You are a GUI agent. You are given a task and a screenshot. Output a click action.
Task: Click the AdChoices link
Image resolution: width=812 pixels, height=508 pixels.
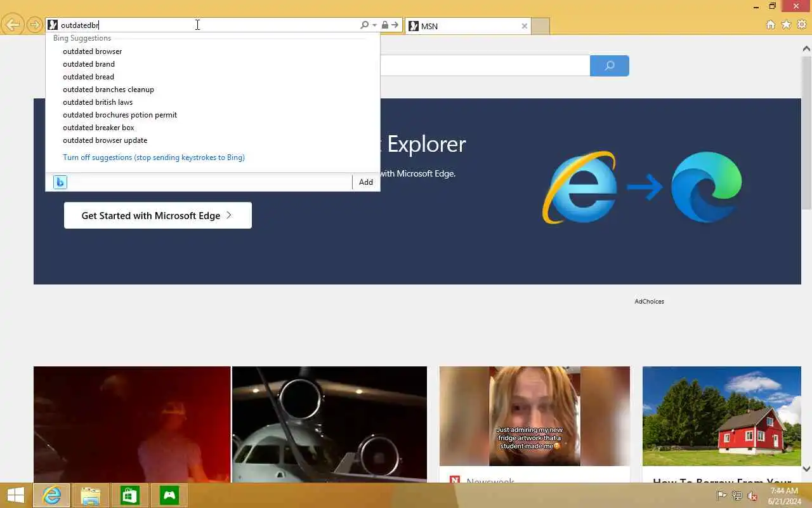pyautogui.click(x=649, y=302)
